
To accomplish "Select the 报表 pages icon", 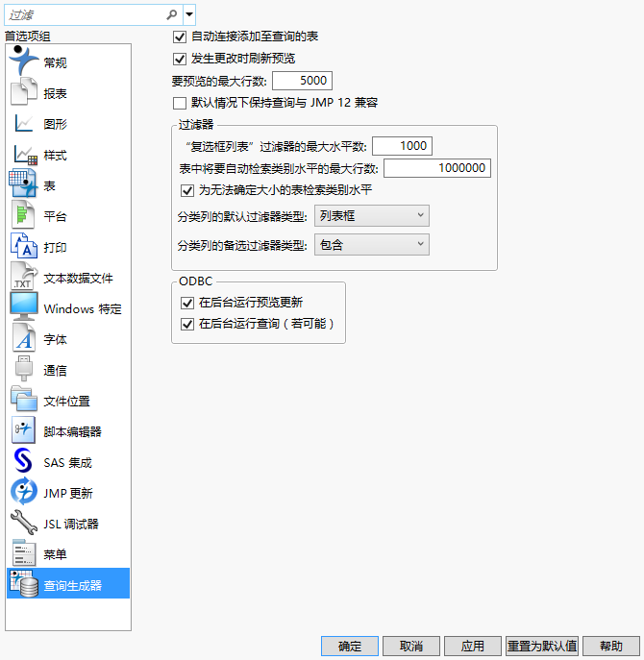I will click(24, 91).
